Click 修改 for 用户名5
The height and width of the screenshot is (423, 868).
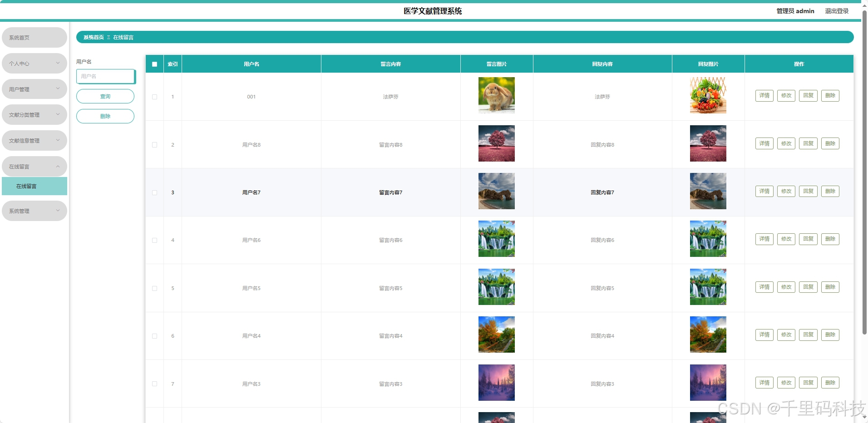point(786,287)
